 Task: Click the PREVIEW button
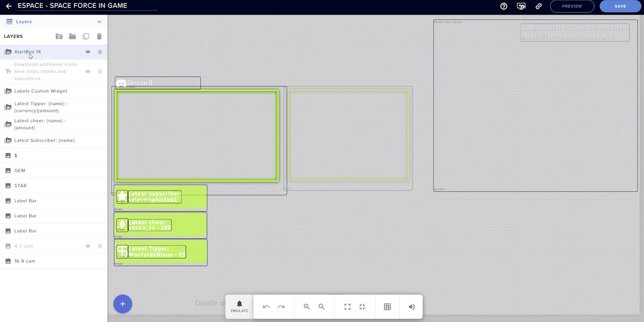572,6
